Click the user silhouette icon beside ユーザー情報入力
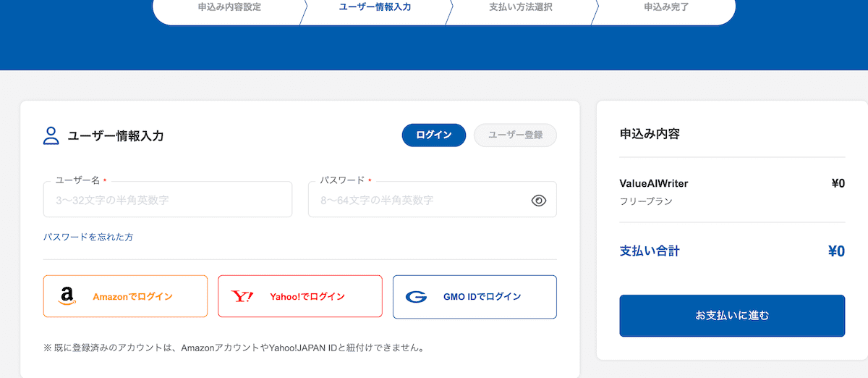Viewport: 868px width, 378px height. (51, 135)
